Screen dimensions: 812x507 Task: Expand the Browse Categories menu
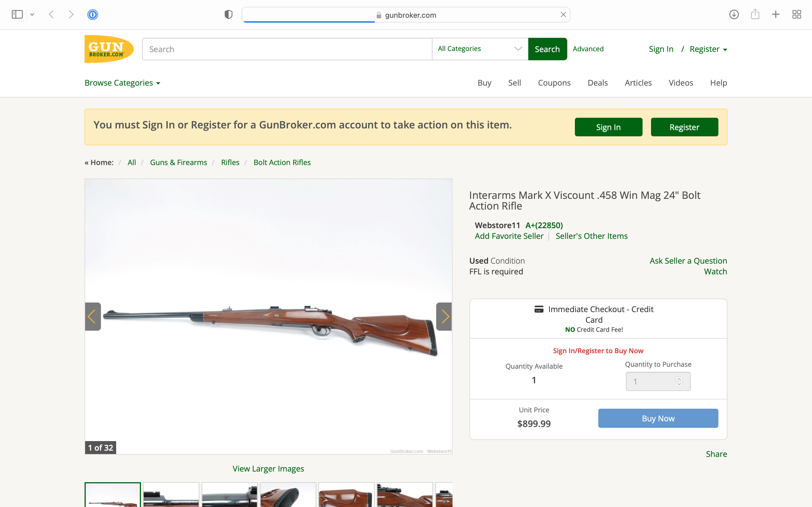122,83
